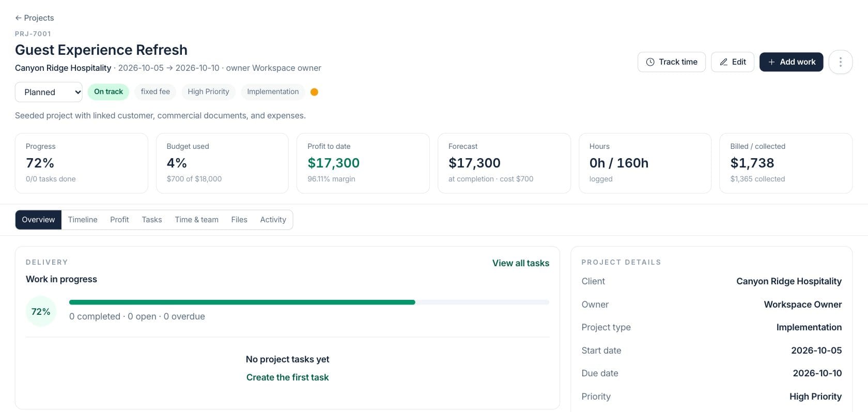Click the Workspace Owner value

(x=803, y=304)
